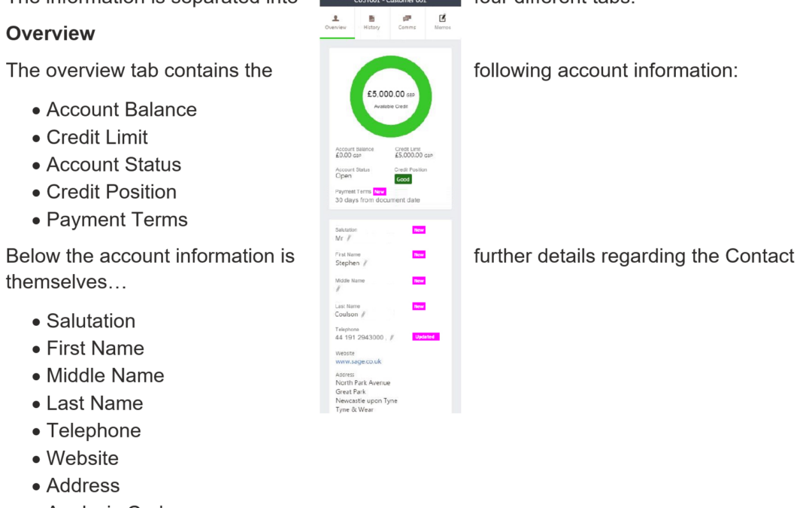Click the New badge beside Payment Terms

point(379,192)
